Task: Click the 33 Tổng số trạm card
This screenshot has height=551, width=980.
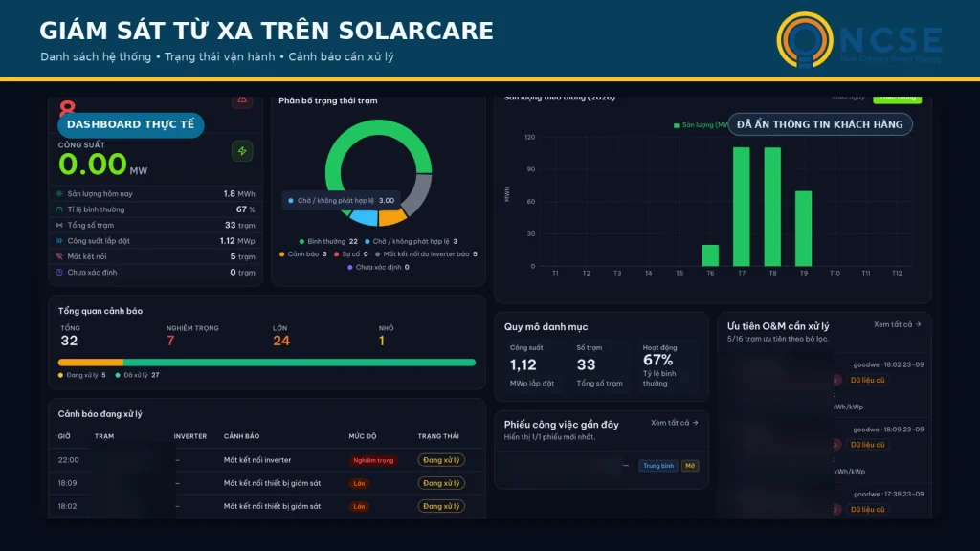Action: 599,365
